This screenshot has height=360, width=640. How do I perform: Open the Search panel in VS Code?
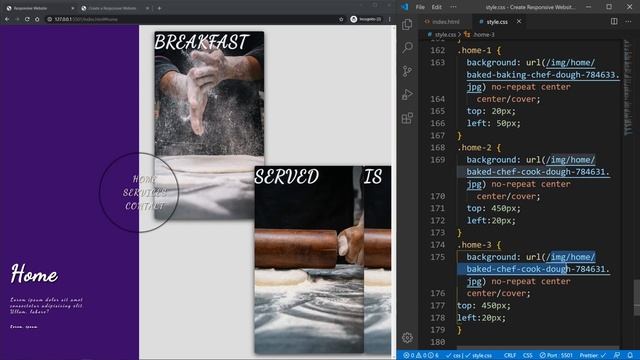pyautogui.click(x=407, y=47)
